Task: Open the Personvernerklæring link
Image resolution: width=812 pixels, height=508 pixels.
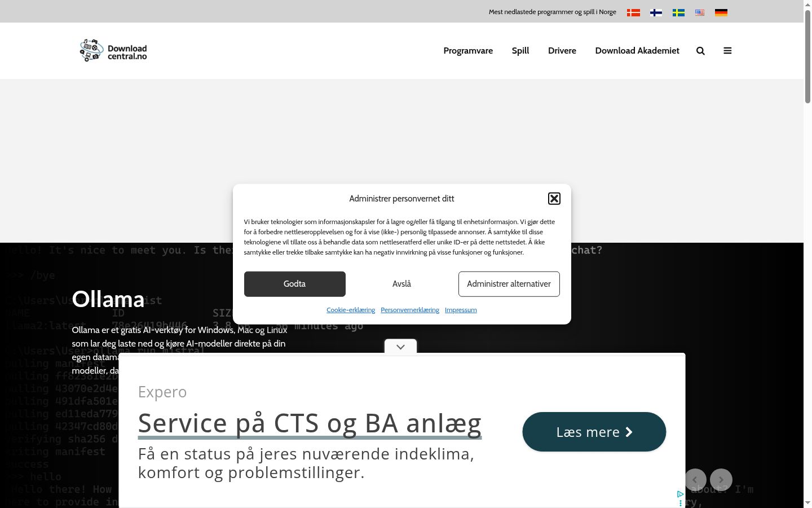Action: 410,310
